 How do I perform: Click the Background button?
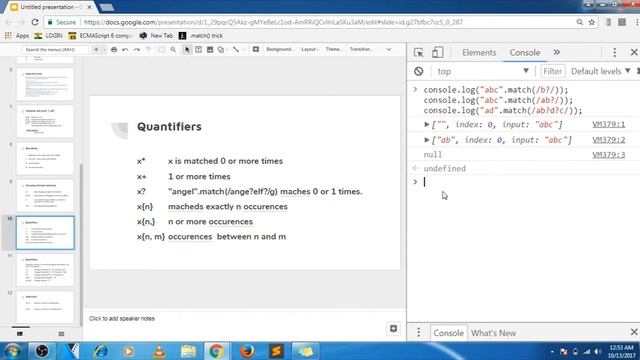pyautogui.click(x=280, y=49)
